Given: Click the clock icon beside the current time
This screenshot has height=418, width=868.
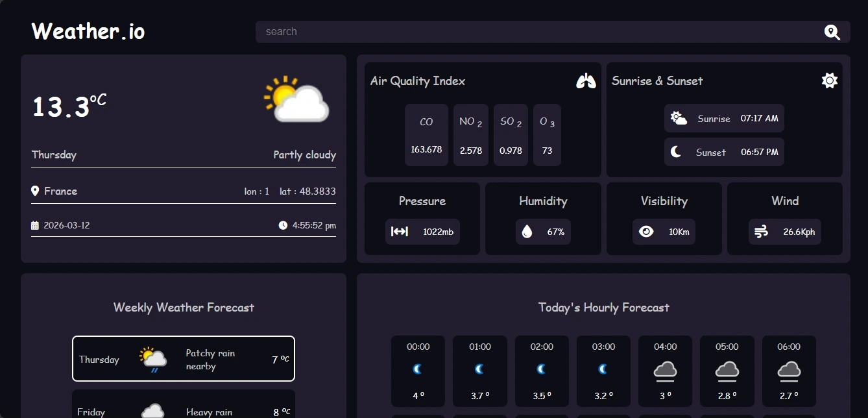Looking at the screenshot, I should tap(283, 225).
